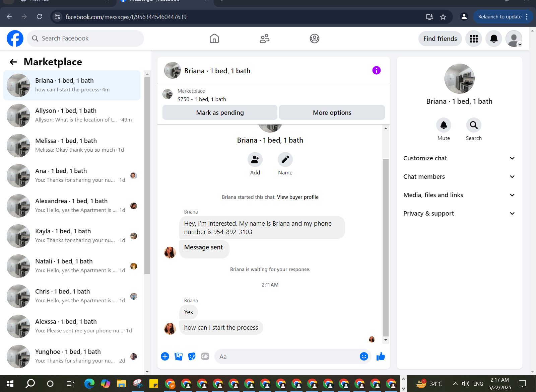Open the Briana conversation in the list
The width and height of the screenshot is (536, 392).
(72, 85)
